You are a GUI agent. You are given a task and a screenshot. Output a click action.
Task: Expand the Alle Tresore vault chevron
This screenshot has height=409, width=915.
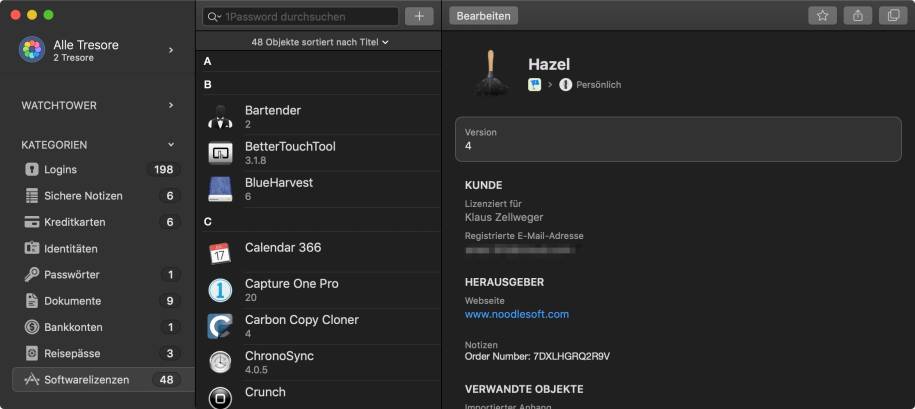click(x=171, y=50)
